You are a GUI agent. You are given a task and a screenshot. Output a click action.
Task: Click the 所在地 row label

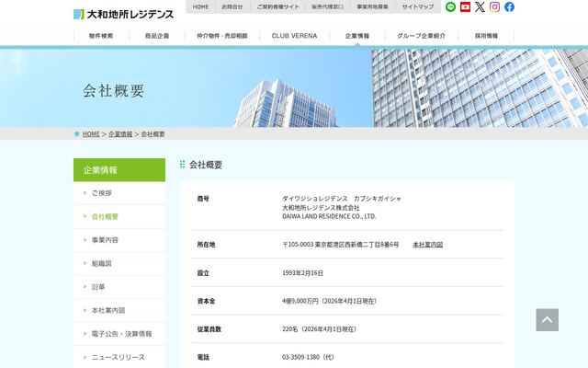[x=206, y=245]
